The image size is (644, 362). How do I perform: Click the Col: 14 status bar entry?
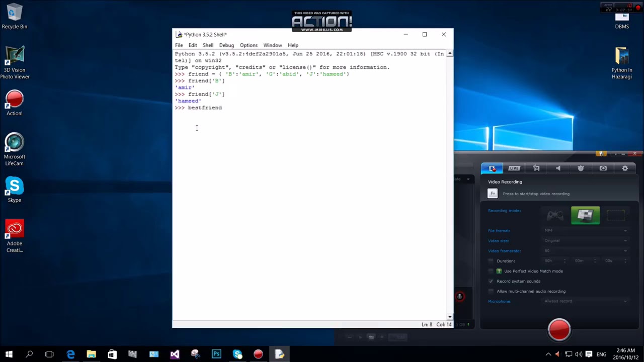click(x=444, y=324)
